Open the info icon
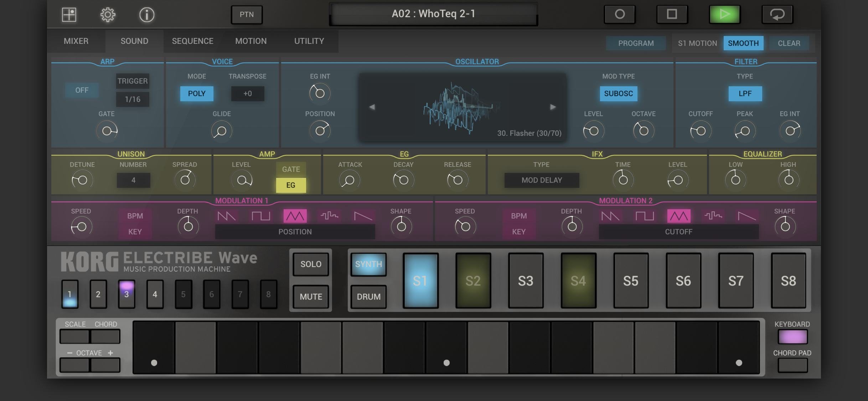This screenshot has height=401, width=868. 146,15
